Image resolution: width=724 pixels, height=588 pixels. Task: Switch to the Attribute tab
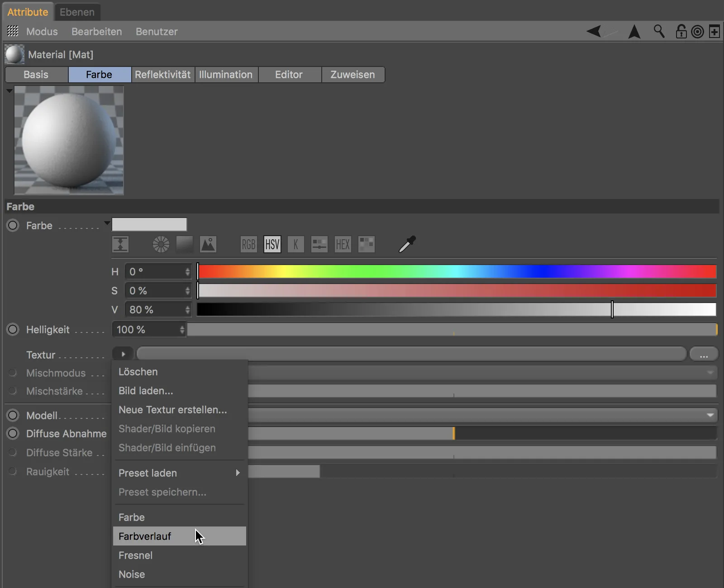click(28, 12)
